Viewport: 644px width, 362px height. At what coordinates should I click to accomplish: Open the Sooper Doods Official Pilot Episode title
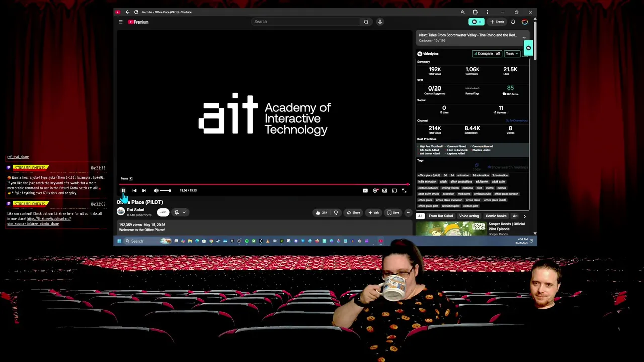tap(506, 226)
